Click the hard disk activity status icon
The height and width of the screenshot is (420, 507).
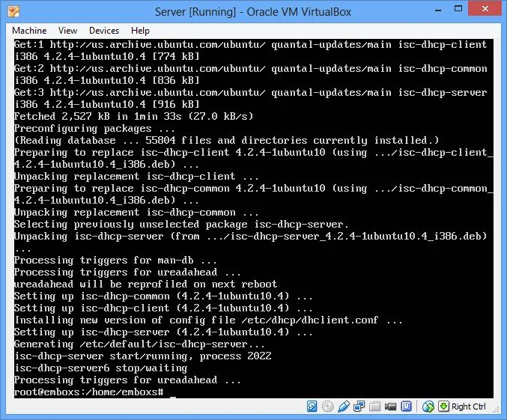(312, 407)
